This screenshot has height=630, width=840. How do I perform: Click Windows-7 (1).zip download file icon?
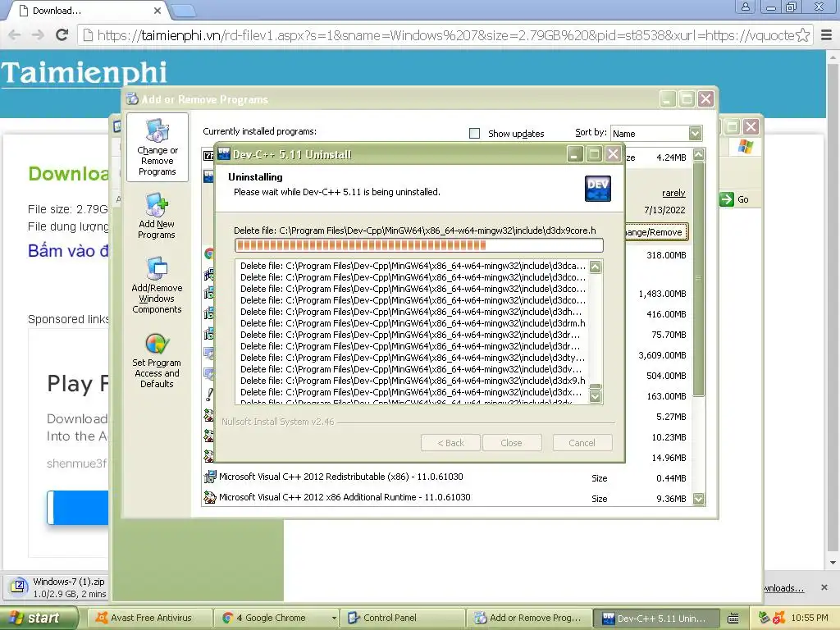click(x=18, y=586)
